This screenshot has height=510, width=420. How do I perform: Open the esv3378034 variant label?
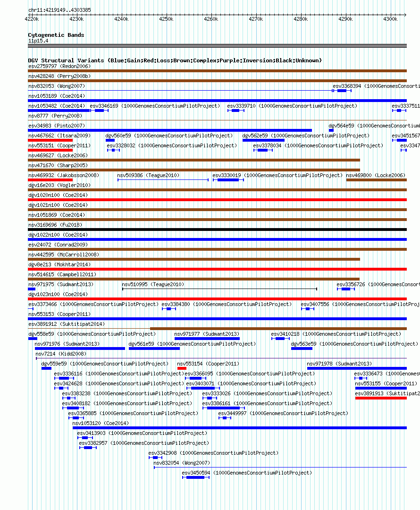point(318,146)
